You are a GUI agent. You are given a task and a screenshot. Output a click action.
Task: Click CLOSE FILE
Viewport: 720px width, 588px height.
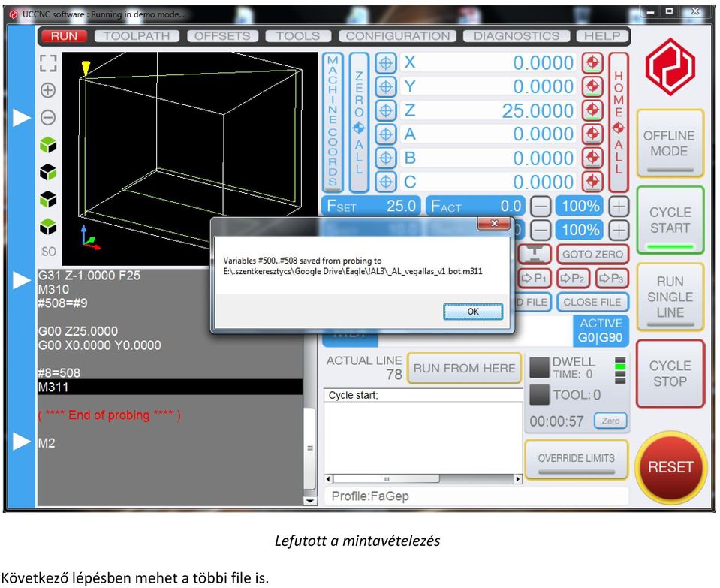pos(592,303)
